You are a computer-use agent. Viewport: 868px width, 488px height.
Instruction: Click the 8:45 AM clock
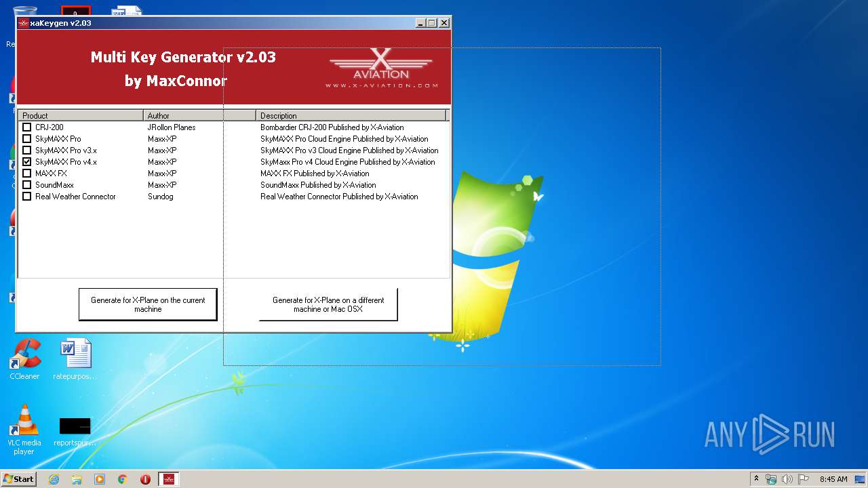833,479
